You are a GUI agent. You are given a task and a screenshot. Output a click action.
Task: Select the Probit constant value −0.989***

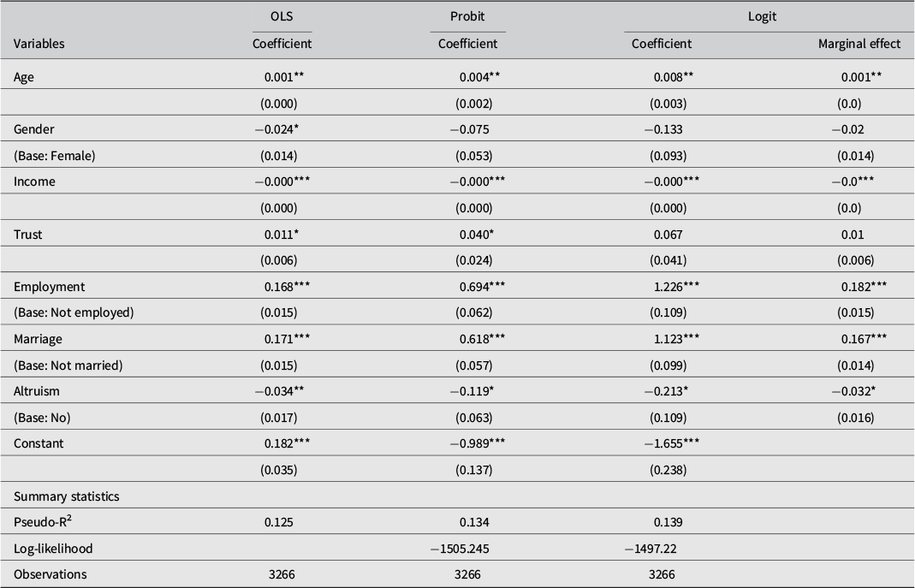click(x=478, y=443)
